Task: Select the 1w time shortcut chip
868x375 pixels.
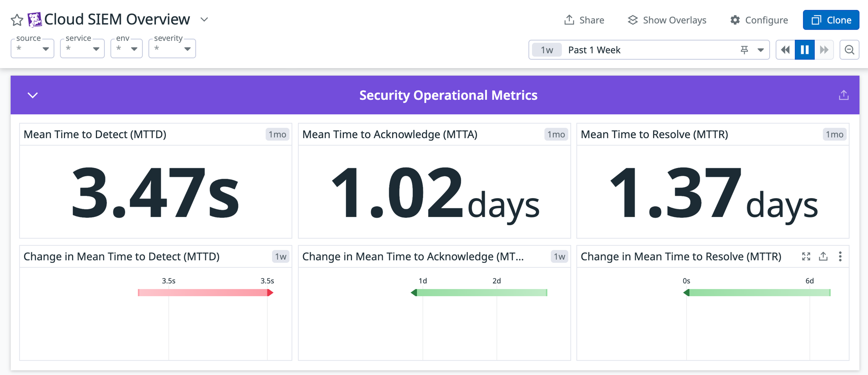Action: pos(547,50)
